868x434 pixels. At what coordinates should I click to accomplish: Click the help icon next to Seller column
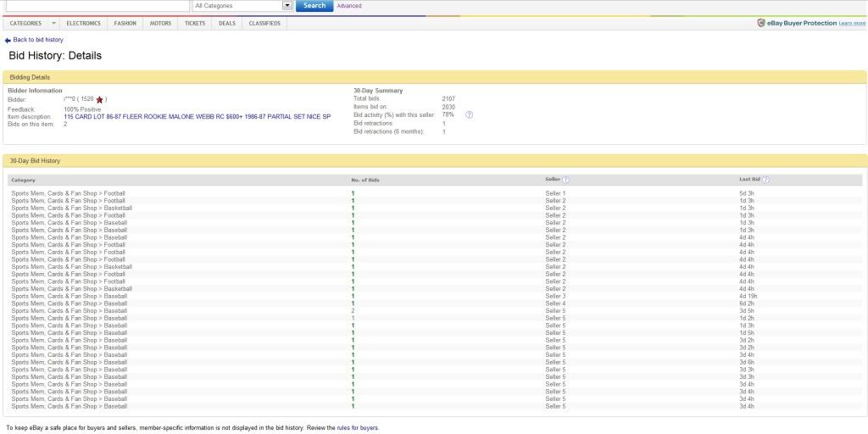coord(565,180)
